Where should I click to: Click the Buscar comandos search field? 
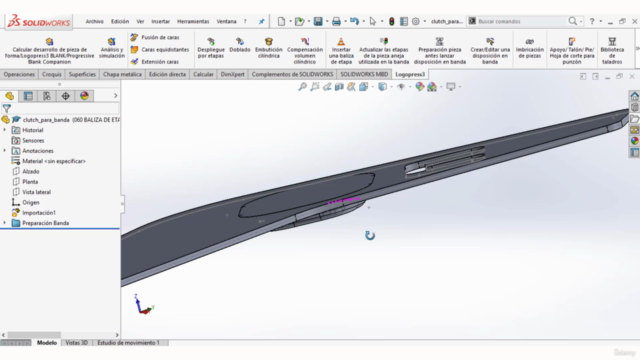[x=521, y=21]
